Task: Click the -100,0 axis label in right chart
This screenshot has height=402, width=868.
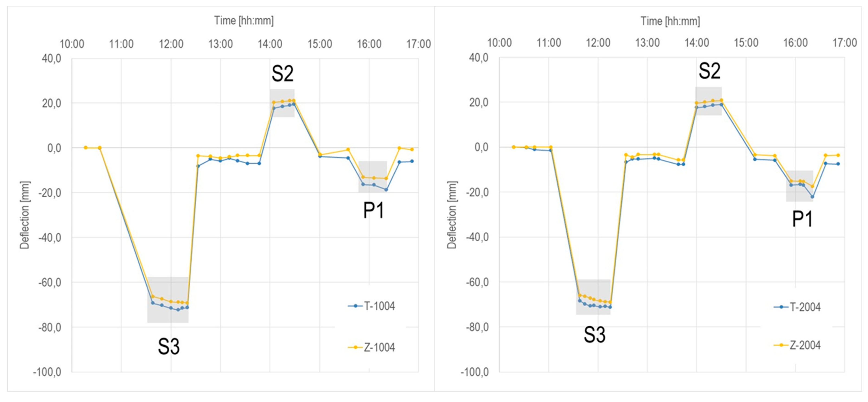Action: pyautogui.click(x=475, y=372)
